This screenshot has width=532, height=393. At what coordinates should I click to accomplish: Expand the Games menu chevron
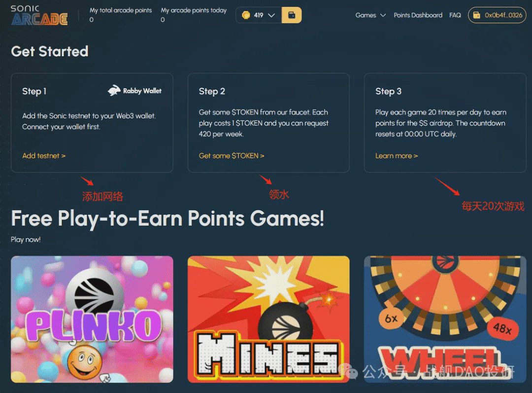tap(383, 15)
